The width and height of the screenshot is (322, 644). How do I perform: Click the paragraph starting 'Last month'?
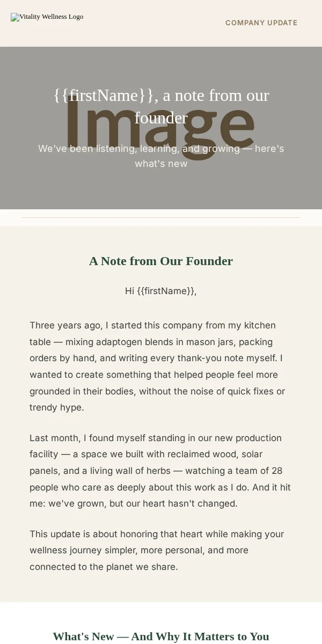point(160,471)
